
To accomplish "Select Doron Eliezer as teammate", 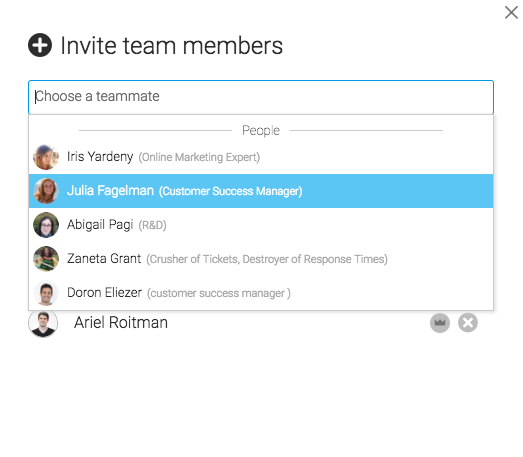I will click(261, 293).
